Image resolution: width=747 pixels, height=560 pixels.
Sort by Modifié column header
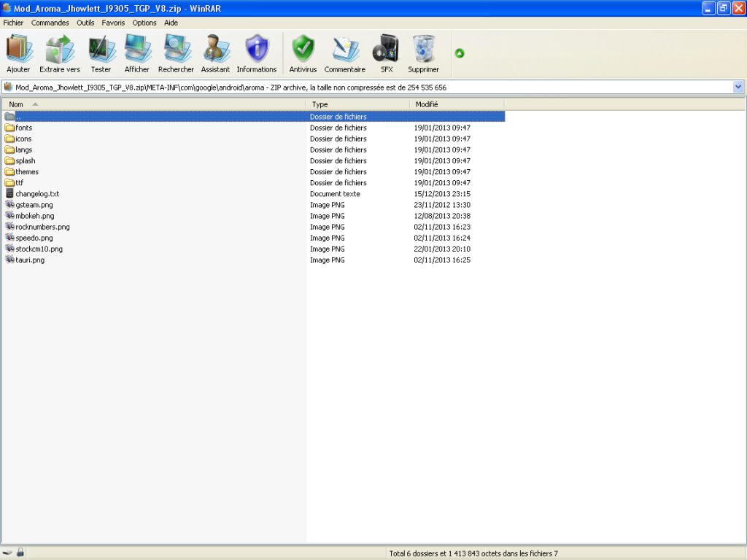tap(457, 104)
